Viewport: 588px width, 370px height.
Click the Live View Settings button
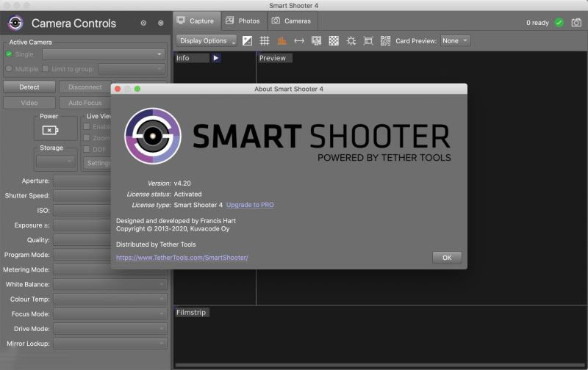[x=97, y=163]
